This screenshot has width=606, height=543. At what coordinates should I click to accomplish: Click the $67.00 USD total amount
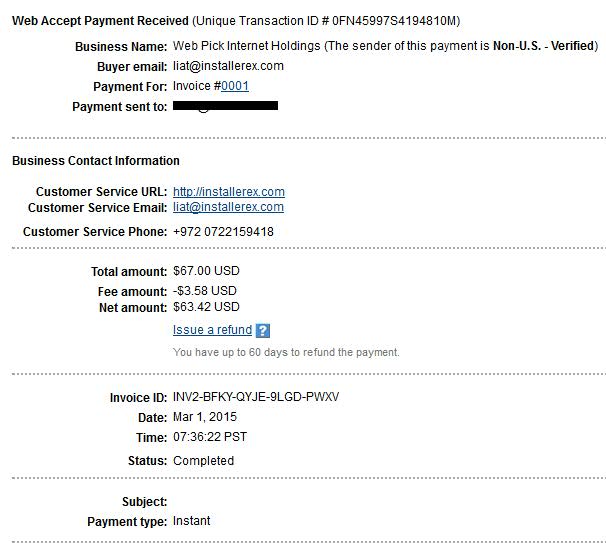(x=206, y=271)
